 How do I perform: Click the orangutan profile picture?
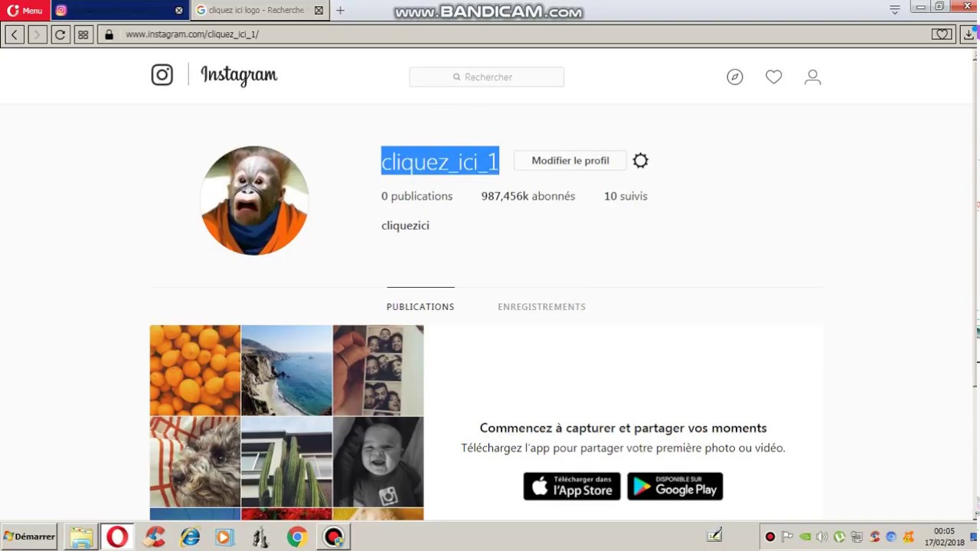(254, 201)
